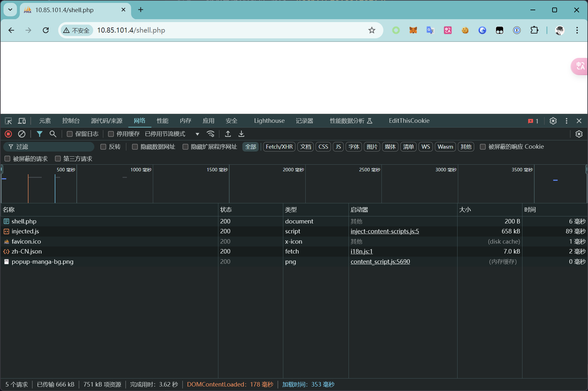Enable 停用缓存 checkbox
The width and height of the screenshot is (588, 391).
[111, 134]
